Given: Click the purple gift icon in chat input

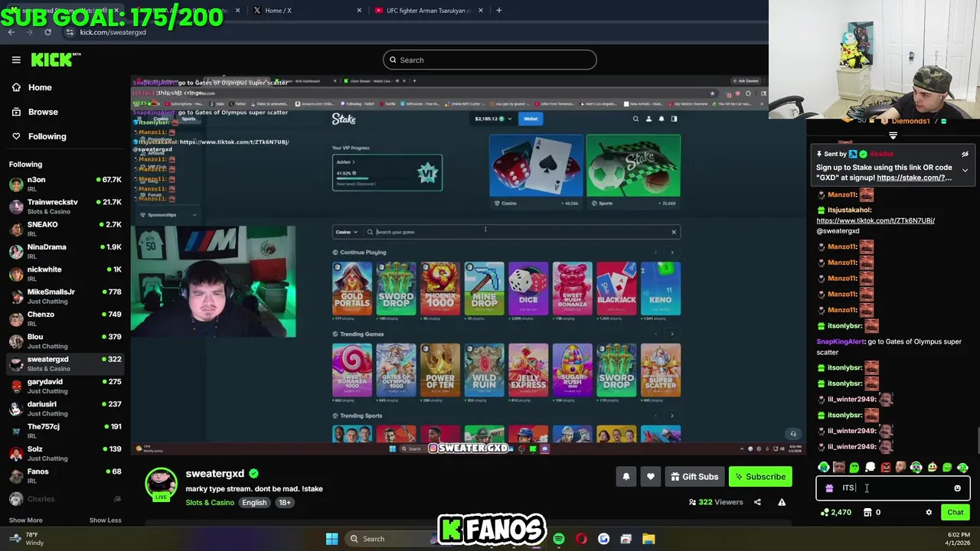Looking at the screenshot, I should click(829, 488).
